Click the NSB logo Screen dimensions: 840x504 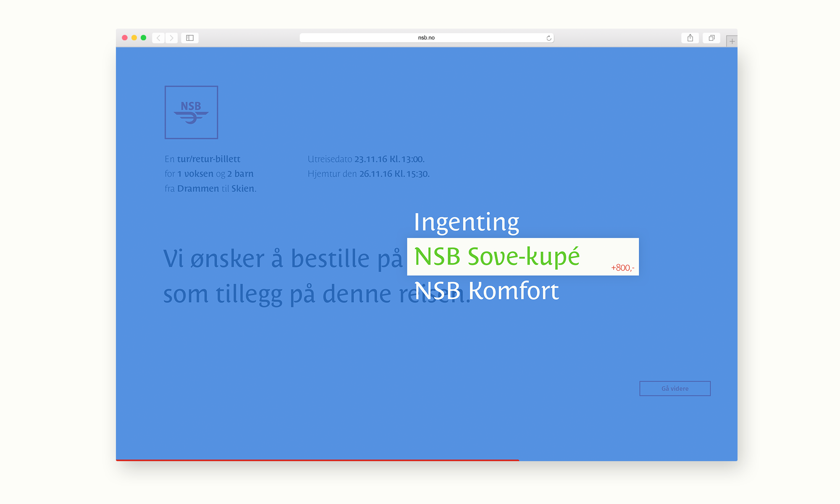coord(191,112)
